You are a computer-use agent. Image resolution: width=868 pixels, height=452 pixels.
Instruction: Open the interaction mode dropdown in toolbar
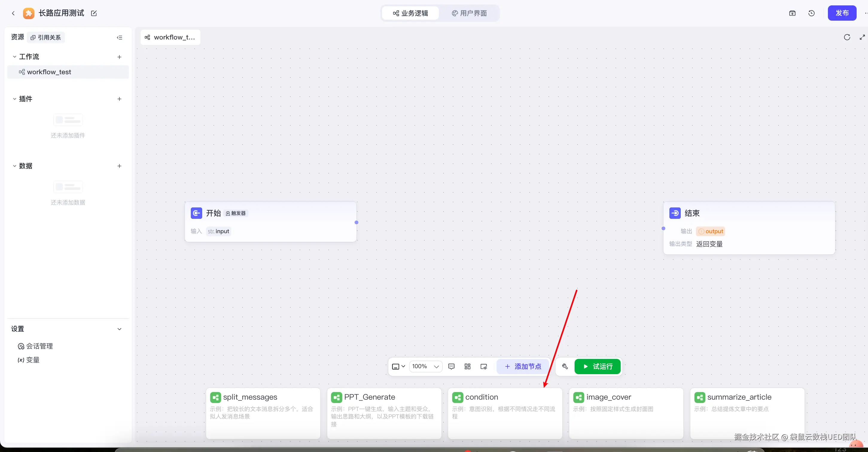point(398,366)
